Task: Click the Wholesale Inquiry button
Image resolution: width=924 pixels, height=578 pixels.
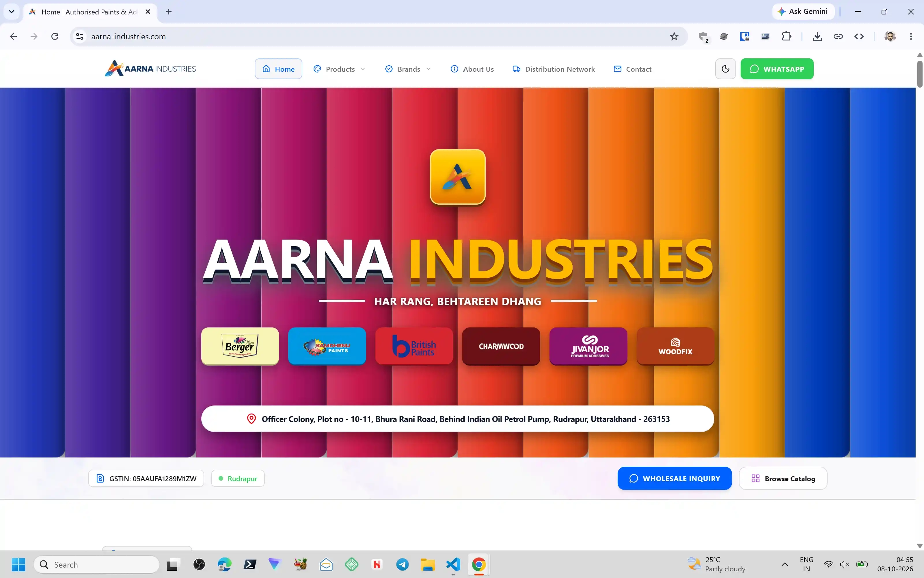Action: tap(674, 478)
